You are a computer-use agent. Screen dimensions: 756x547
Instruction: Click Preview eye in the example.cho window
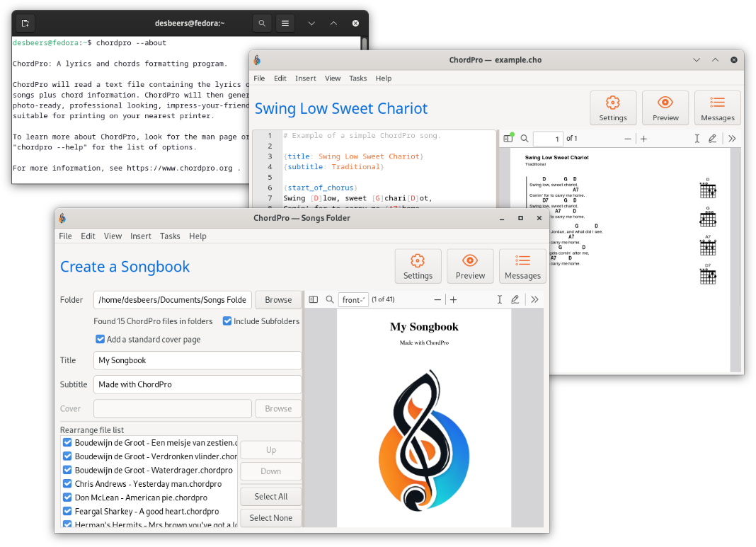point(665,108)
